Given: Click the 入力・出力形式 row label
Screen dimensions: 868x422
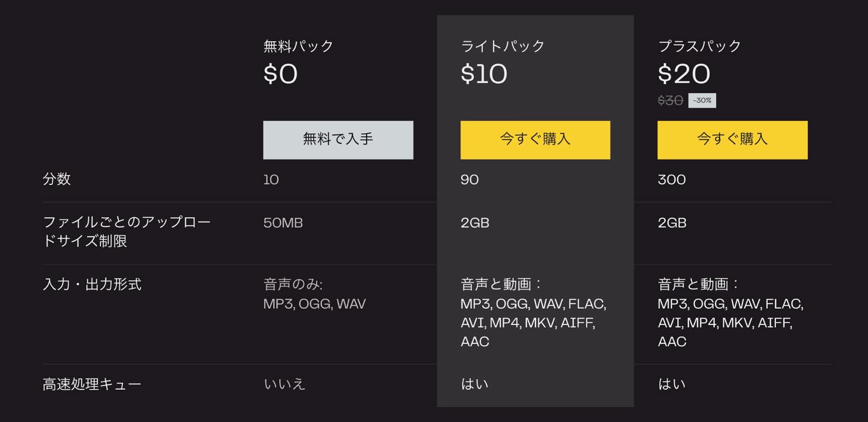Looking at the screenshot, I should click(92, 285).
